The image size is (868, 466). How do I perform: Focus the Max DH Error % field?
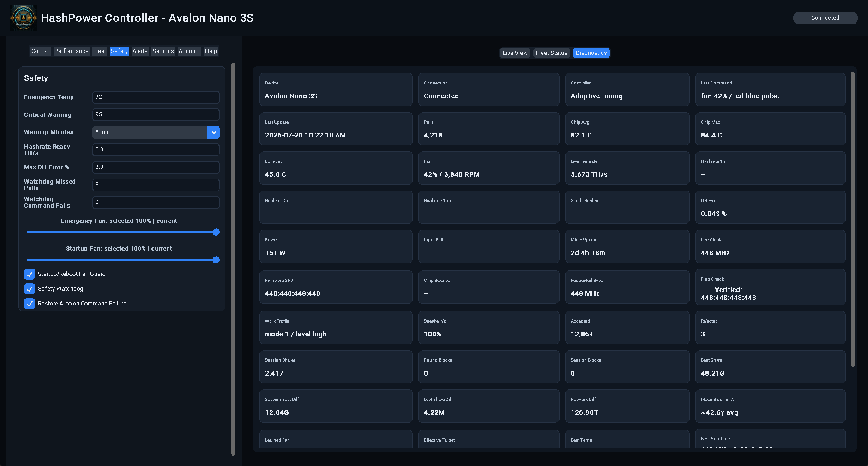156,167
